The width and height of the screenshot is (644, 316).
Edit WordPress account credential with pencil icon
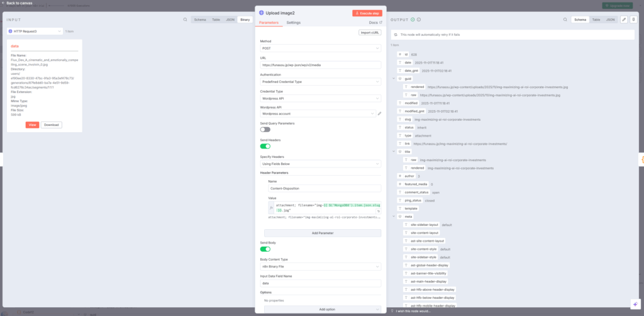click(x=379, y=113)
